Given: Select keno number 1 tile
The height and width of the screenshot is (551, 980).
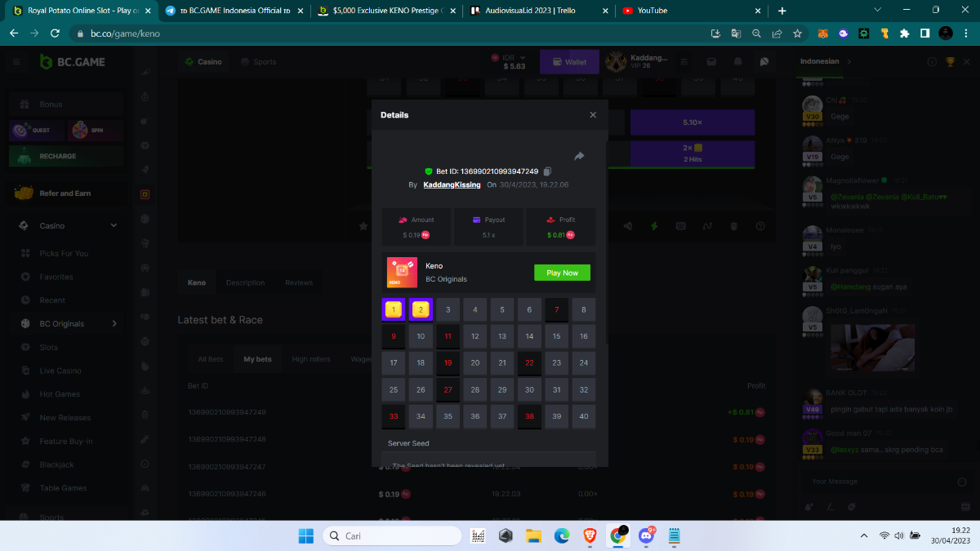Looking at the screenshot, I should (x=394, y=310).
